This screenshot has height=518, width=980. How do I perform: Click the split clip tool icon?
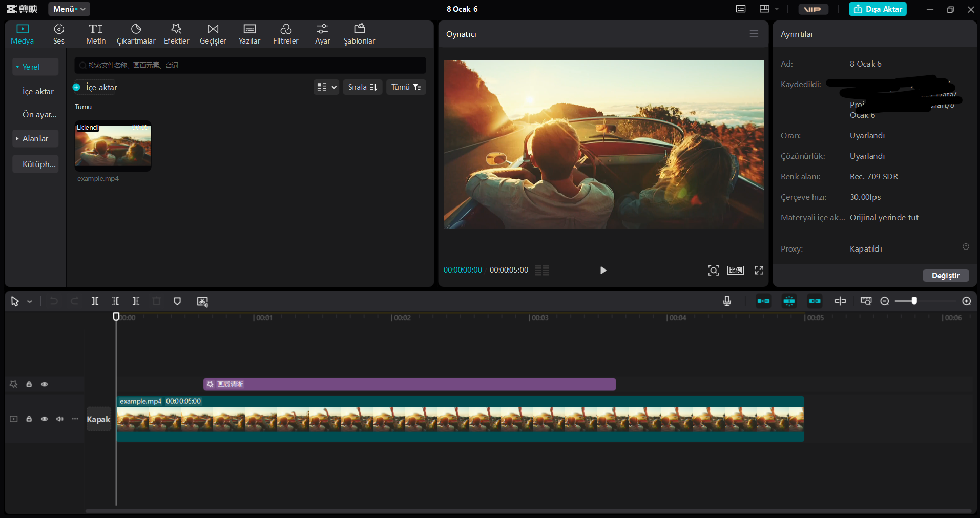[x=95, y=301]
